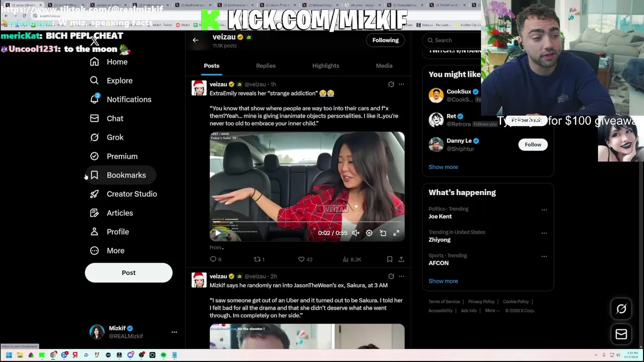This screenshot has width=644, height=362.
Task: Open account menu dots beside Mizkif
Action: pyautogui.click(x=174, y=332)
